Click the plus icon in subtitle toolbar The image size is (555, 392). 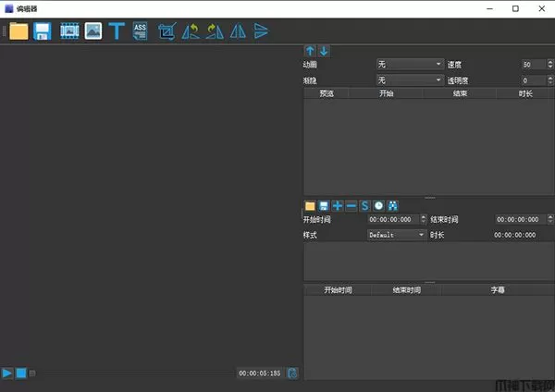(x=337, y=205)
